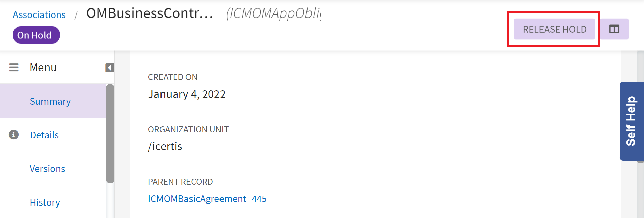Click the January 4, 2022 date value
This screenshot has height=218, width=644.
[x=186, y=94]
